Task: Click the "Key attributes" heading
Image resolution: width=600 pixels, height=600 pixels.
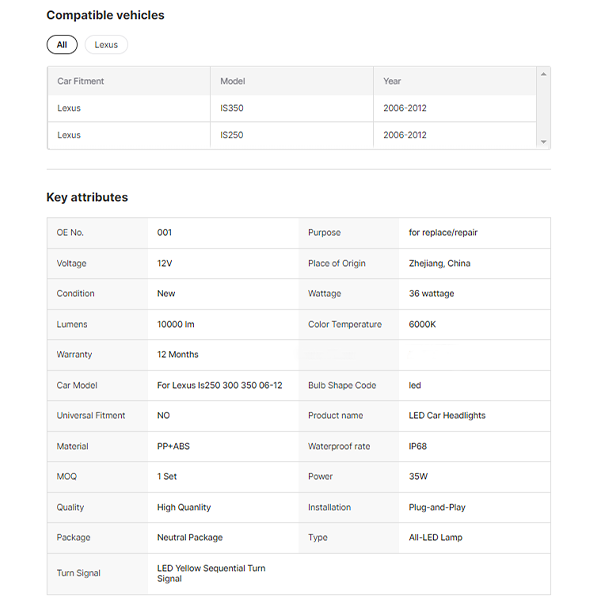Action: pyautogui.click(x=87, y=197)
